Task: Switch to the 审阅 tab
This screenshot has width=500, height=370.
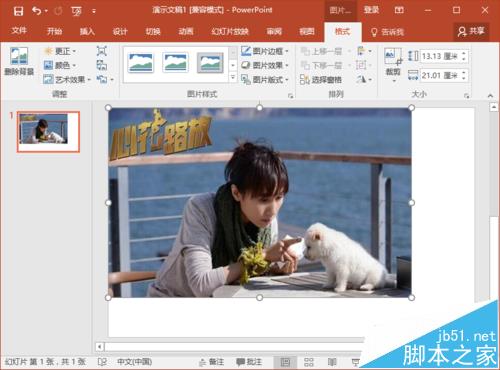Action: tap(274, 32)
